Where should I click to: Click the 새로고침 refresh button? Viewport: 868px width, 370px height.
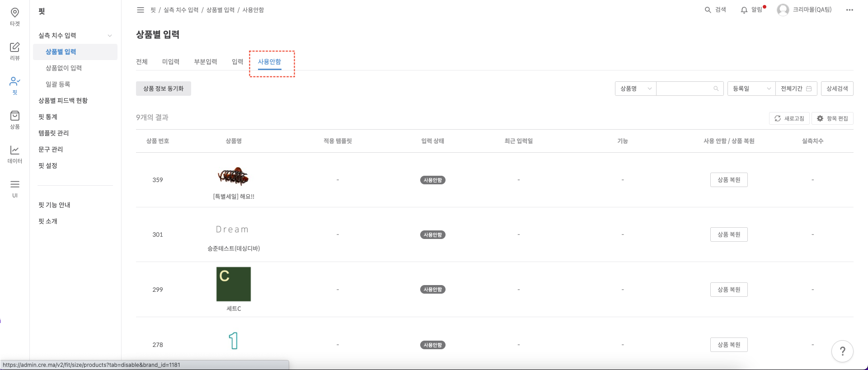tap(789, 118)
